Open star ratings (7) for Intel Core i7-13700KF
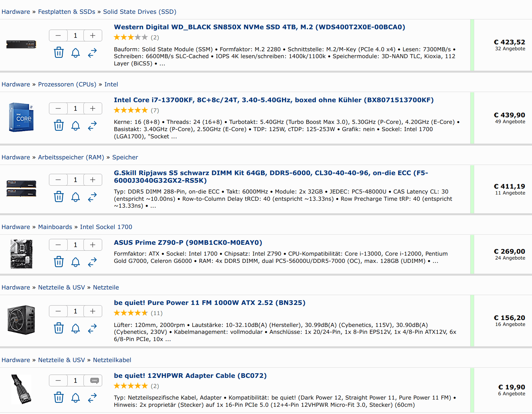This screenshot has width=532, height=414. [x=136, y=110]
